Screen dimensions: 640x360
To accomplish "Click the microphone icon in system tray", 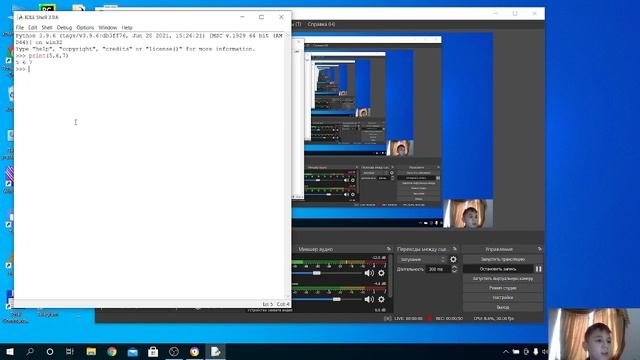I will point(536,351).
